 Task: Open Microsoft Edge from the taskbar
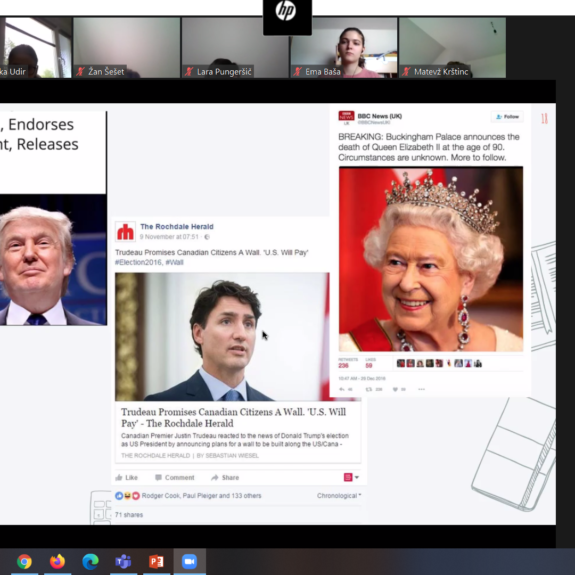90,561
